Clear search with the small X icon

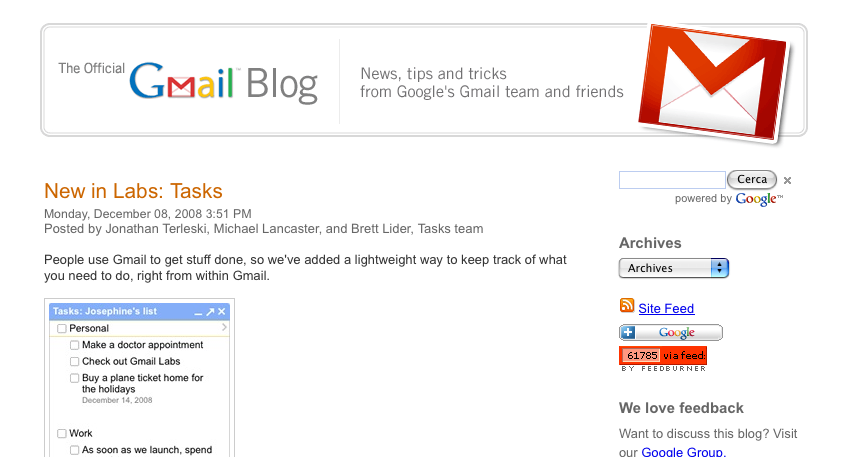(x=787, y=180)
